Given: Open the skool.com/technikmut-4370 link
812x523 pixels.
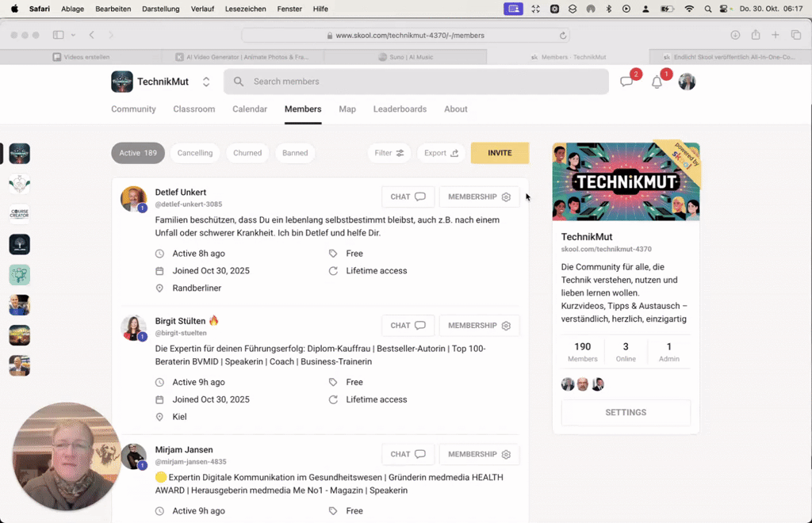Looking at the screenshot, I should [x=606, y=249].
